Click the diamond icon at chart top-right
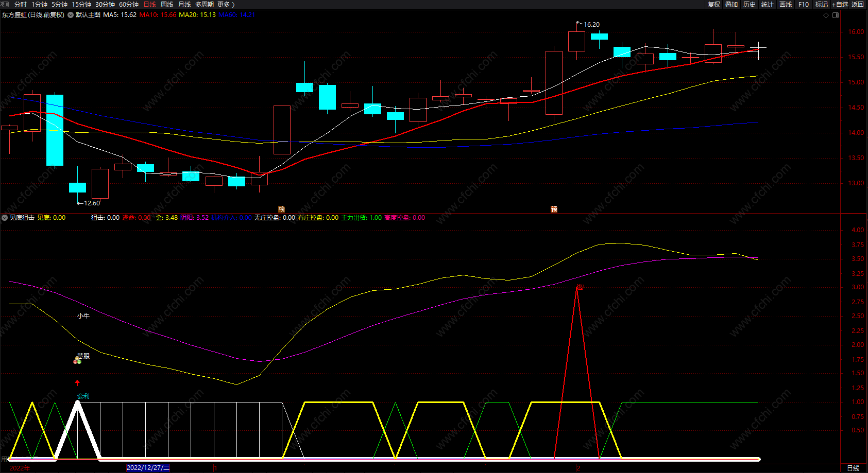868x473 pixels. pyautogui.click(x=826, y=15)
